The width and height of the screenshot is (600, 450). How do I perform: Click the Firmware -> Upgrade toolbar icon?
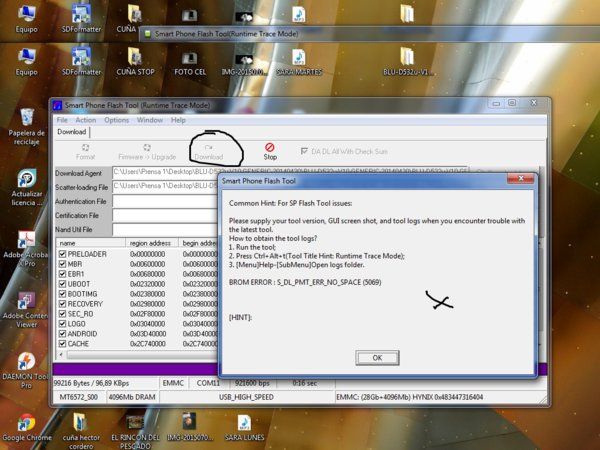(147, 148)
